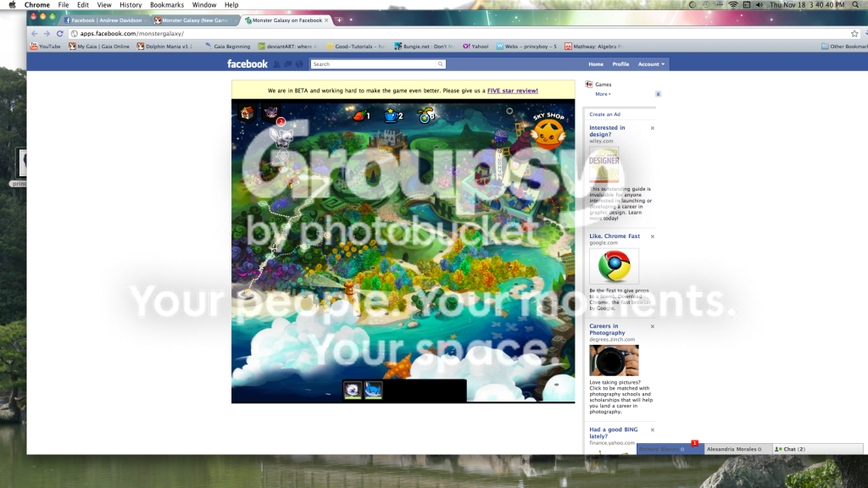
Task: Open Facebook friend requests icon
Action: 277,64
